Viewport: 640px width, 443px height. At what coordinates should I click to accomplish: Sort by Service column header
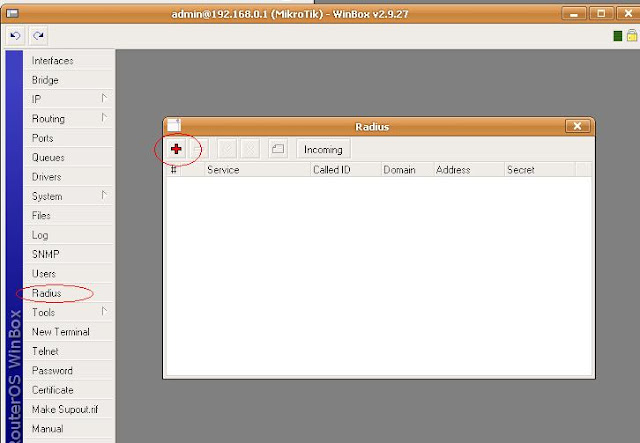coord(258,170)
